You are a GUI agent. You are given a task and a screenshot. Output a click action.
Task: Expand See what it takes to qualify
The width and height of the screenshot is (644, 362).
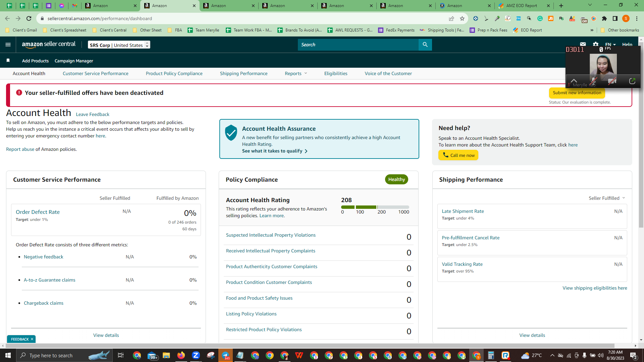click(275, 151)
